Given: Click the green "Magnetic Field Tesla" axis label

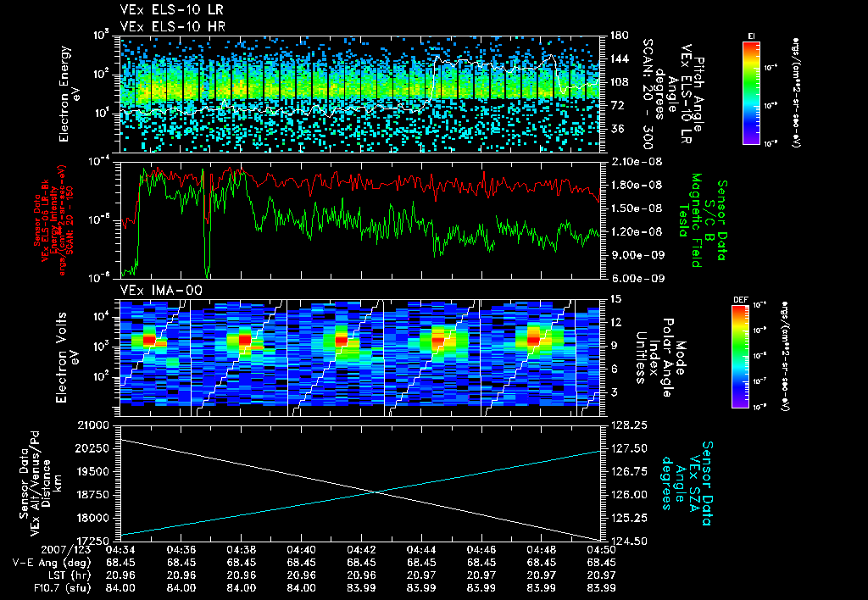Looking at the screenshot, I should click(x=690, y=220).
